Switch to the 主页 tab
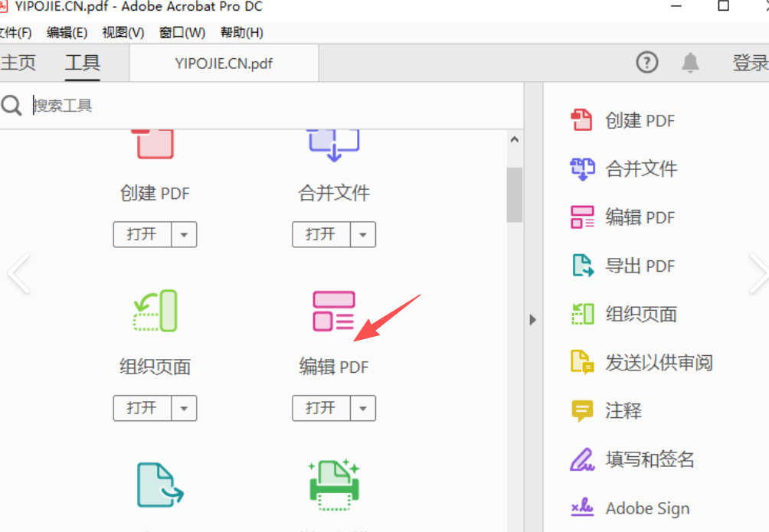The width and height of the screenshot is (769, 532). (18, 62)
